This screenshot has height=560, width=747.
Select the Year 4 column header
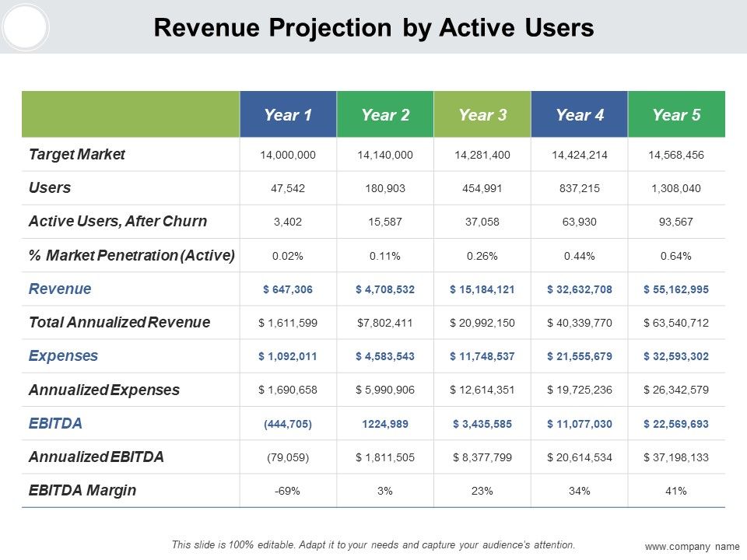[x=580, y=114]
